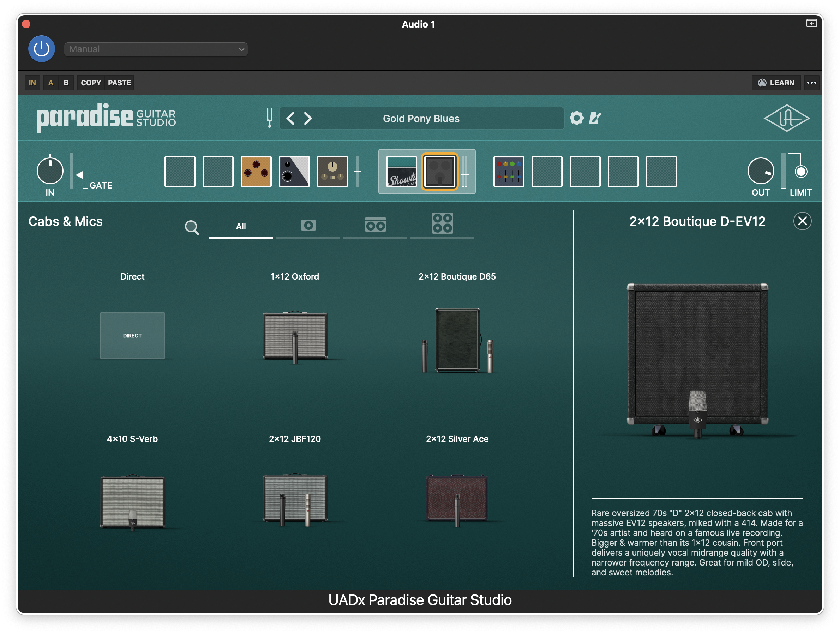Open the tuner fork icon

point(269,118)
